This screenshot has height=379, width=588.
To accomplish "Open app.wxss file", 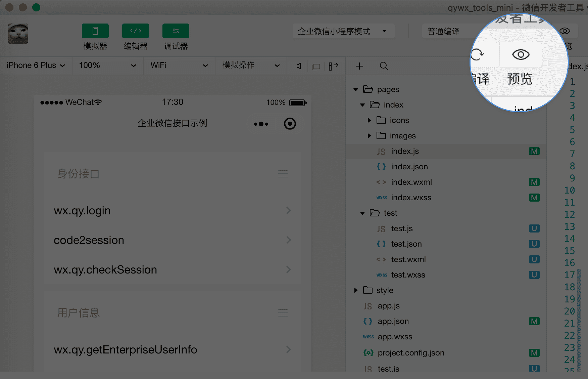I will [x=446, y=337].
